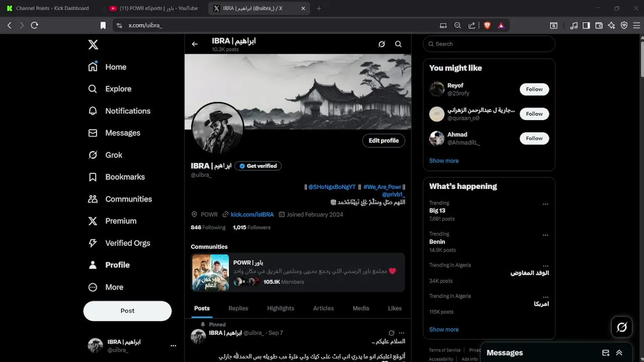Screen dimensions: 644x362
Task: Select the Posts tab
Action: (x=202, y=309)
